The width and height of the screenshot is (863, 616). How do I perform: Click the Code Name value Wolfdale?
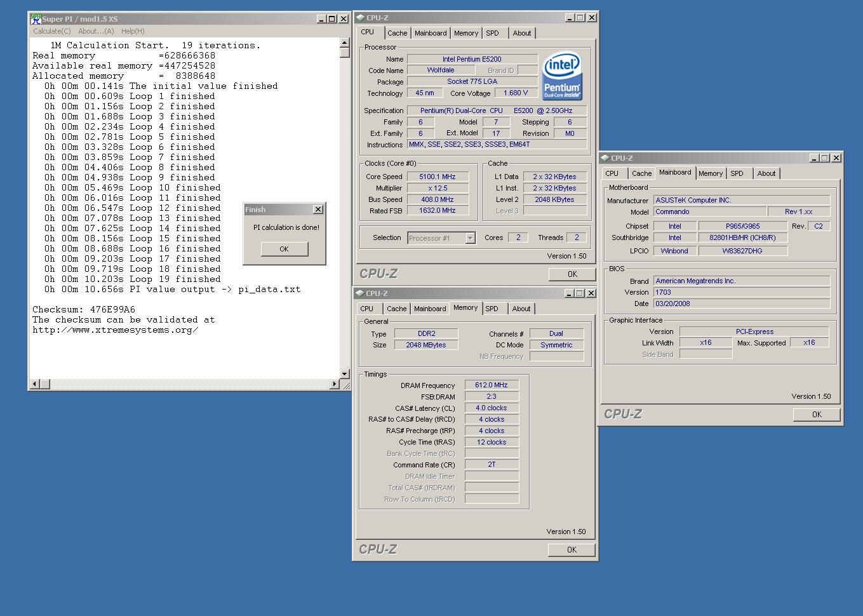point(441,70)
